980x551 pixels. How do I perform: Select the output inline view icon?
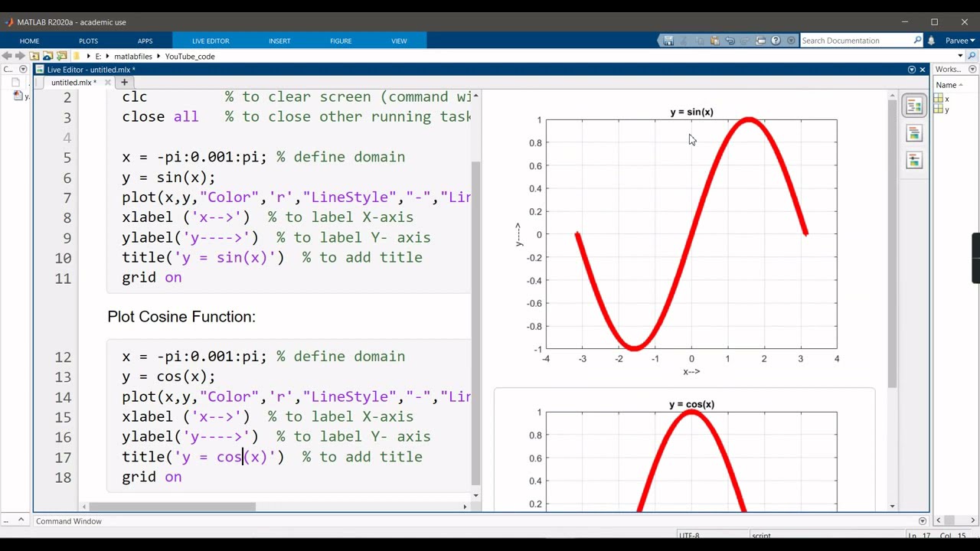[x=913, y=133]
